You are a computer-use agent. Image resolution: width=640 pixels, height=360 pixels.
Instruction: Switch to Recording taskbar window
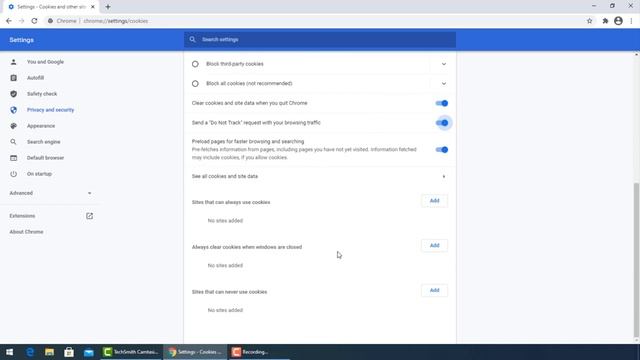coord(259,352)
